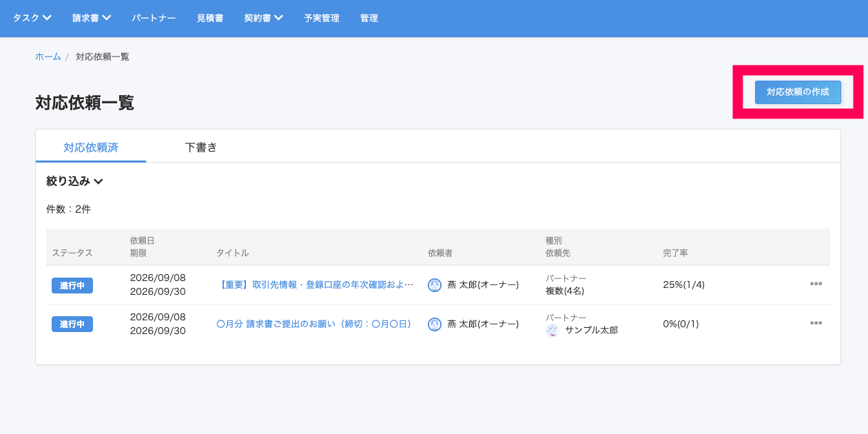Open 管理 in the navigation bar
The height and width of the screenshot is (434, 868).
[x=369, y=18]
